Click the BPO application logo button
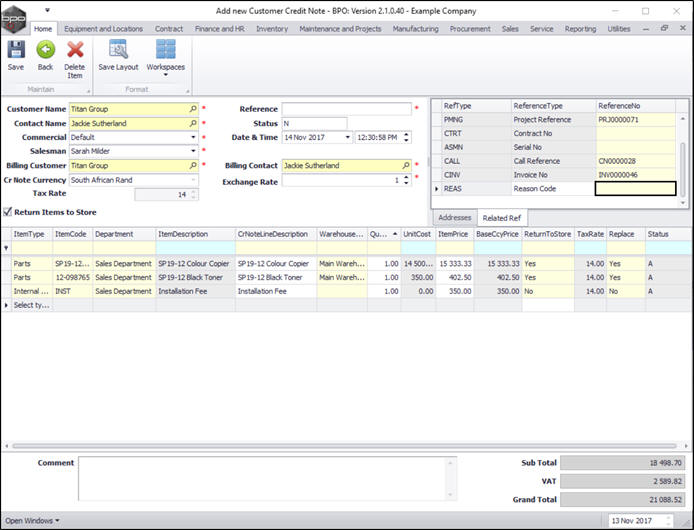Viewport: 694px width, 530px height. click(x=14, y=19)
